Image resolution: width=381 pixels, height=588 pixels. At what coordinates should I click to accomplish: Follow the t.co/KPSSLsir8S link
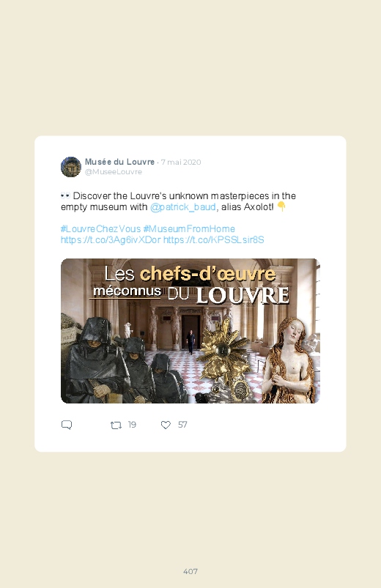214,239
